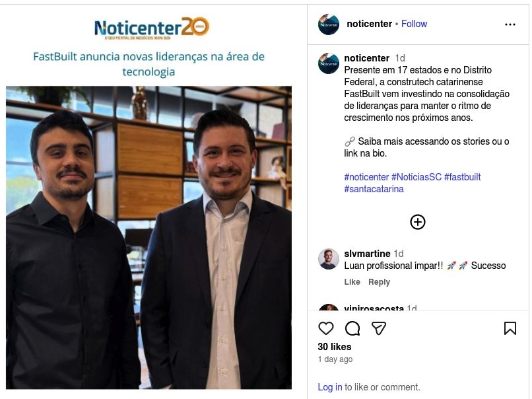This screenshot has height=399, width=532.
Task: Share the post with the paper plane icon
Action: (x=379, y=328)
